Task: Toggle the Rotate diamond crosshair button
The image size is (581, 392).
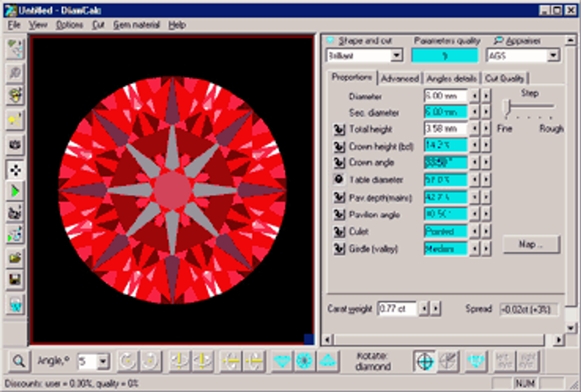Action: (x=425, y=361)
